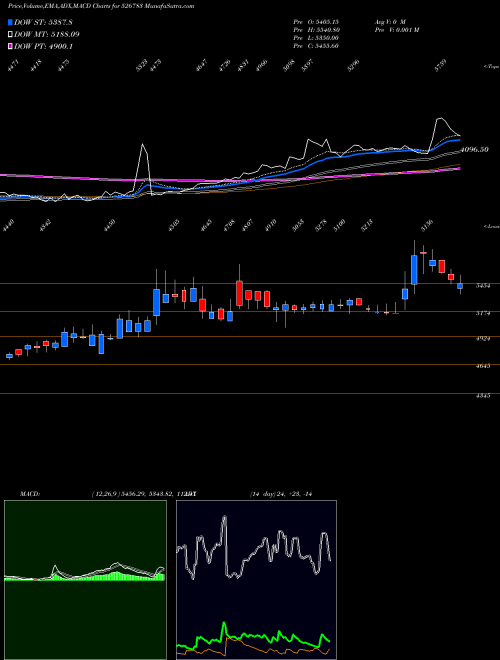The image size is (500, 660).
Task: Click the 5454 price level label
Action: coord(483,286)
